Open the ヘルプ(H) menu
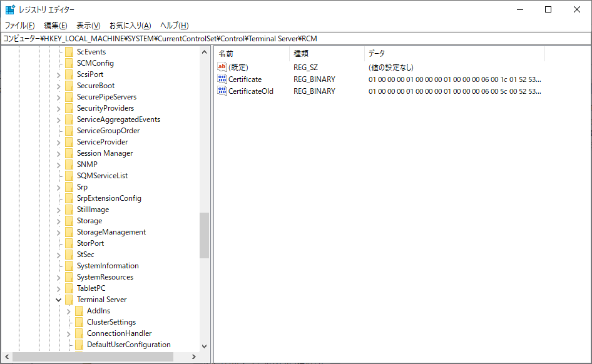The width and height of the screenshot is (592, 364). tap(175, 25)
